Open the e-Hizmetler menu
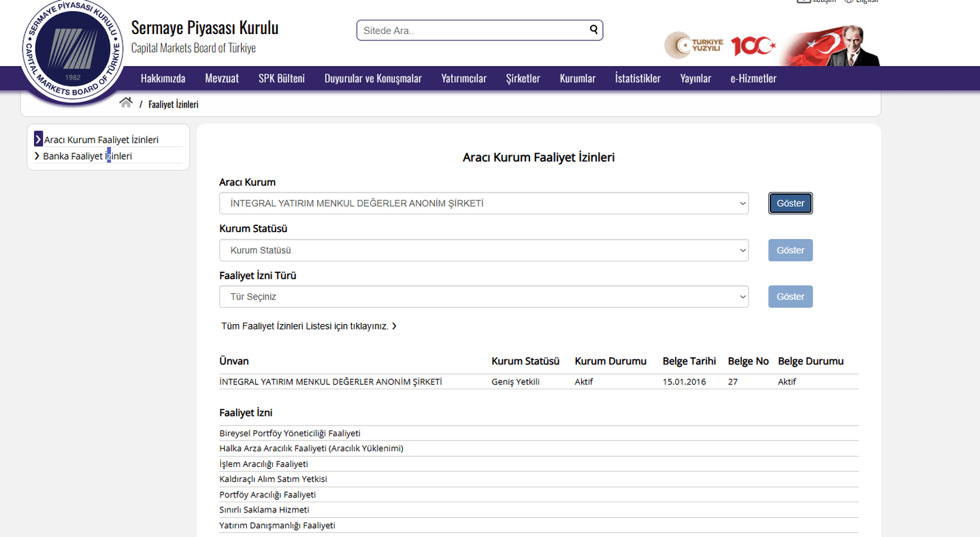The image size is (980, 537). [x=753, y=78]
